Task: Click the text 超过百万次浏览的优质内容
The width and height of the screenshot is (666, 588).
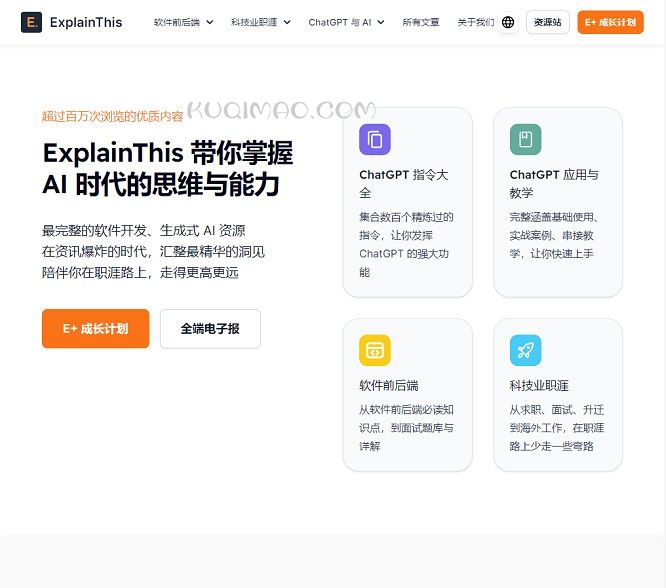Action: [x=113, y=116]
